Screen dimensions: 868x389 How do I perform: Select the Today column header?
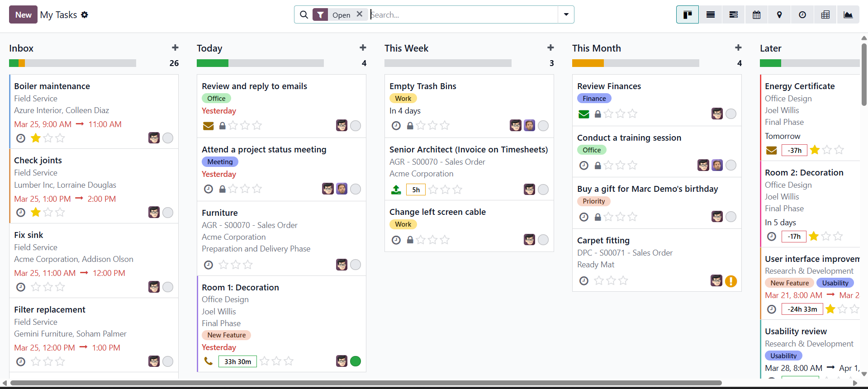pos(209,48)
